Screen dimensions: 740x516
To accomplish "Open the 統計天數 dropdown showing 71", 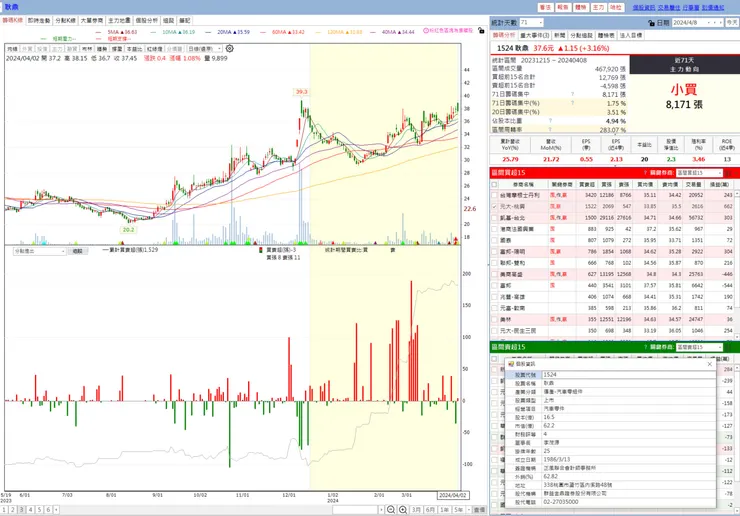I will coord(531,23).
